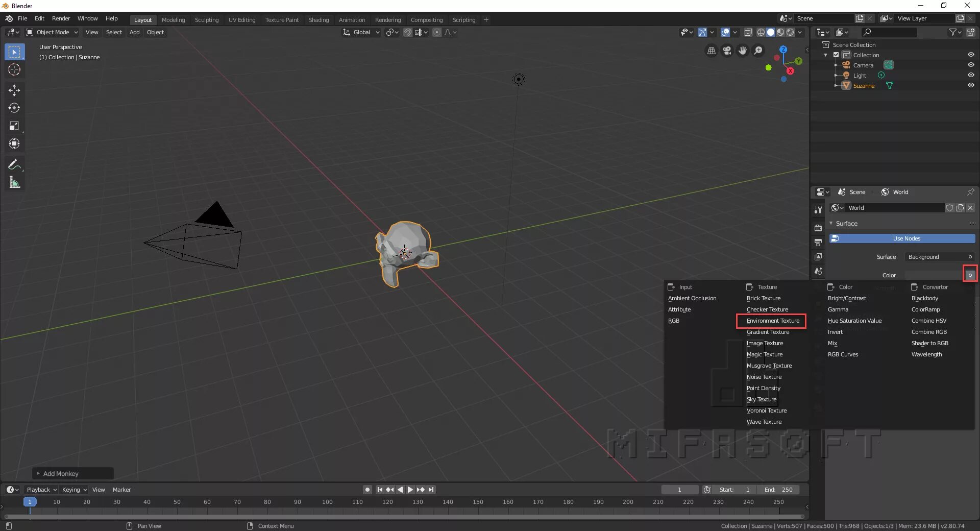Image resolution: width=980 pixels, height=531 pixels.
Task: Uncheck the Collection exclude checkbox
Action: pos(836,55)
